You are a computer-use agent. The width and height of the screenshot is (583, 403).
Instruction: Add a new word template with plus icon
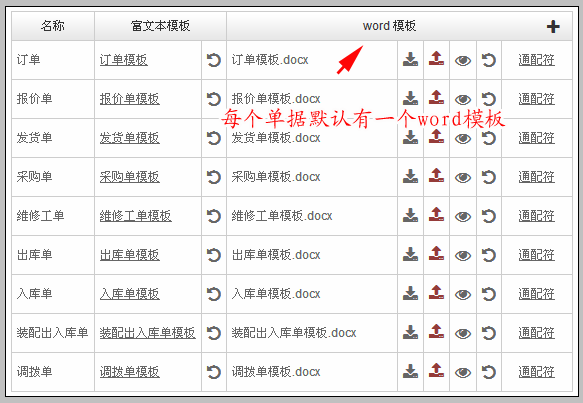pyautogui.click(x=553, y=26)
